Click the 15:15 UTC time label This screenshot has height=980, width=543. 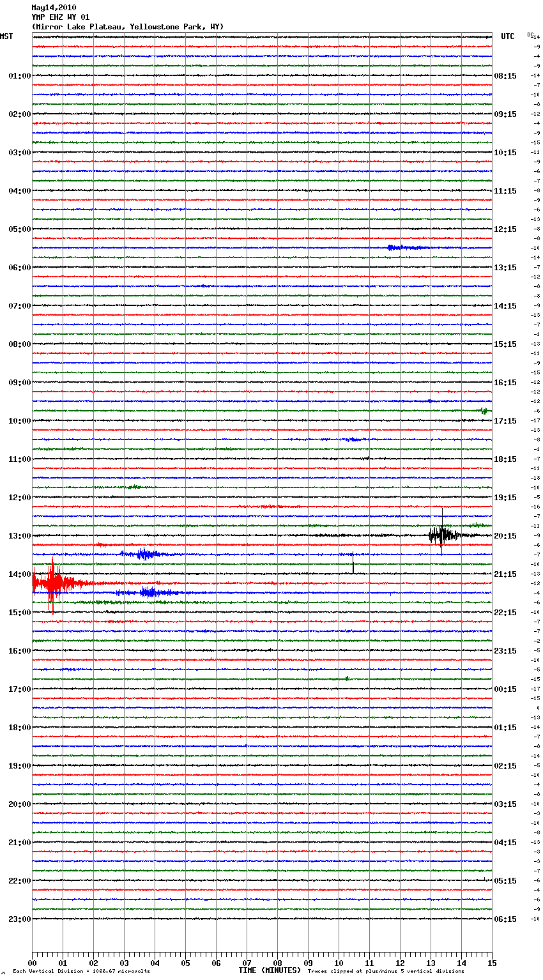coord(505,344)
